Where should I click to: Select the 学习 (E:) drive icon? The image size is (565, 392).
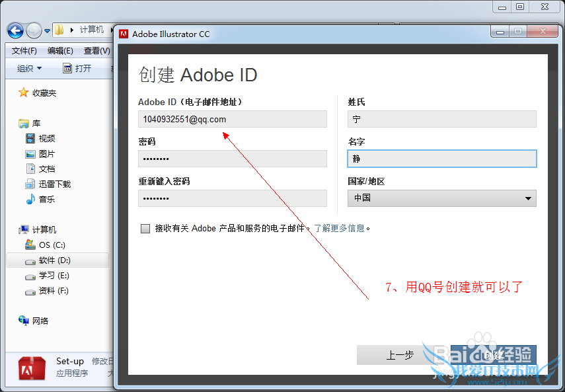pos(30,276)
